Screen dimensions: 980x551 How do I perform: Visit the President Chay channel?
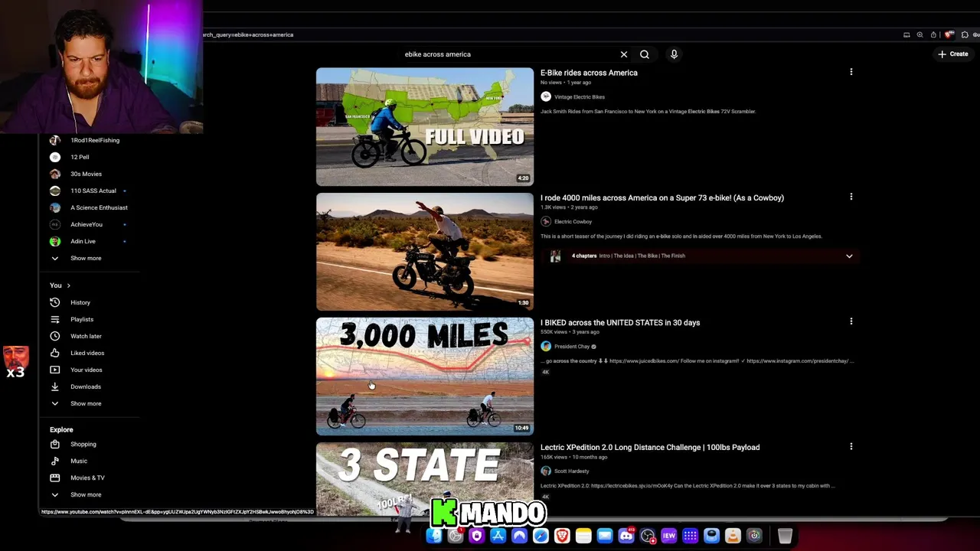coord(572,347)
